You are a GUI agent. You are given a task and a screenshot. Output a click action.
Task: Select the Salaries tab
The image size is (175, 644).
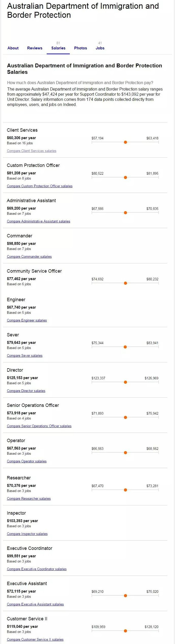tap(58, 48)
